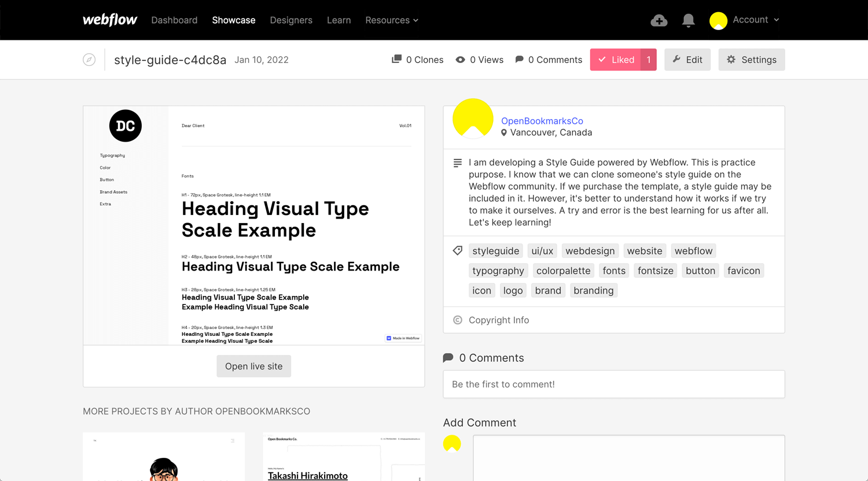Click the views eye icon
Viewport: 868px width, 481px height.
click(460, 60)
